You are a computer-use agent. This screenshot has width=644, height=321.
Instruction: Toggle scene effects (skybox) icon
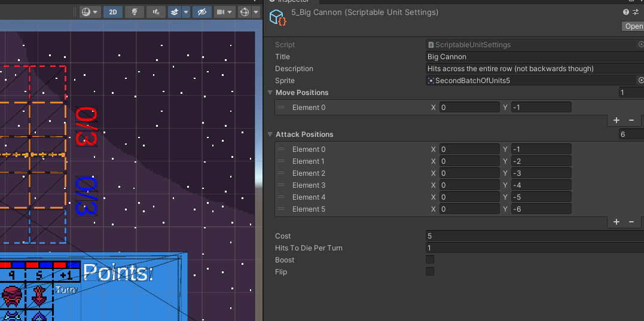coord(175,12)
